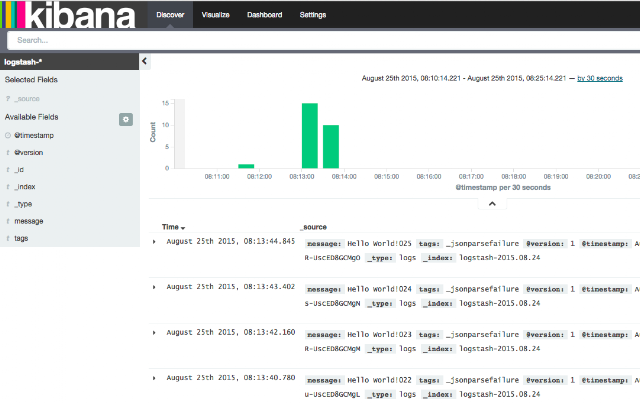
Task: Click the clock icon next to @timestamp
Action: 8,135
